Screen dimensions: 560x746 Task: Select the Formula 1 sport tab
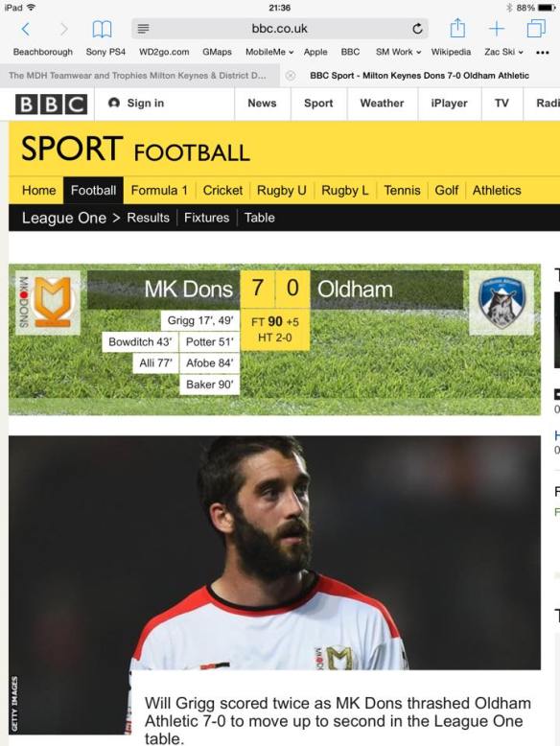[159, 190]
